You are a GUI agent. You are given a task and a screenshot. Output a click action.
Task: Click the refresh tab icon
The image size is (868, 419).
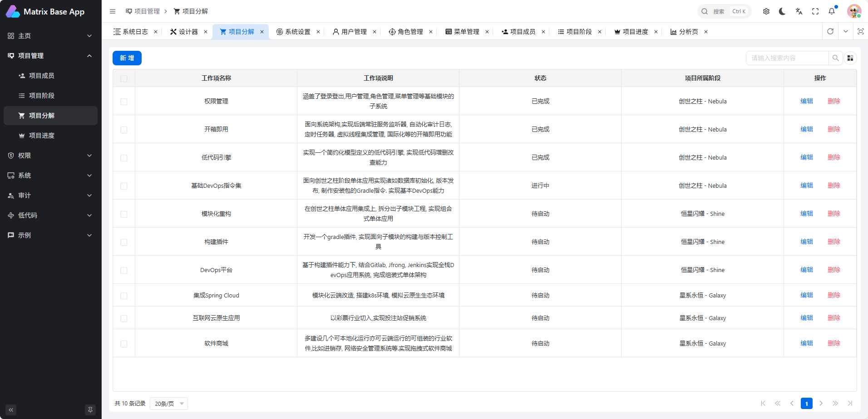(830, 31)
